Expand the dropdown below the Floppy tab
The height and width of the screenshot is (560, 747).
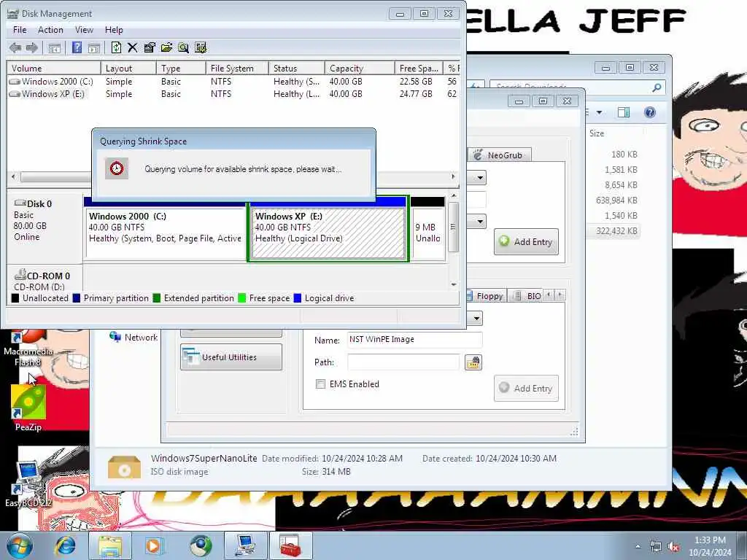point(476,318)
